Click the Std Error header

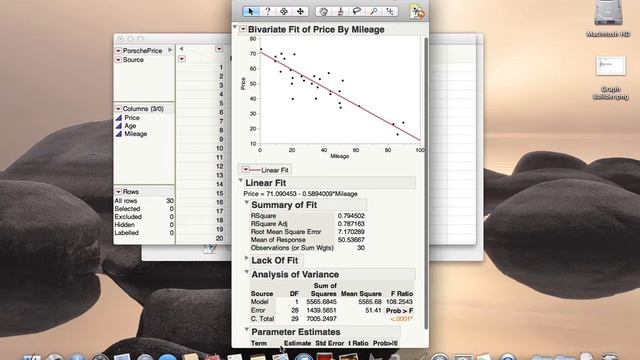coord(329,343)
